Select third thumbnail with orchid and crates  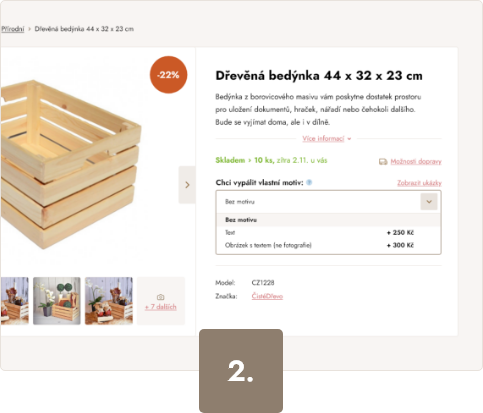109,301
